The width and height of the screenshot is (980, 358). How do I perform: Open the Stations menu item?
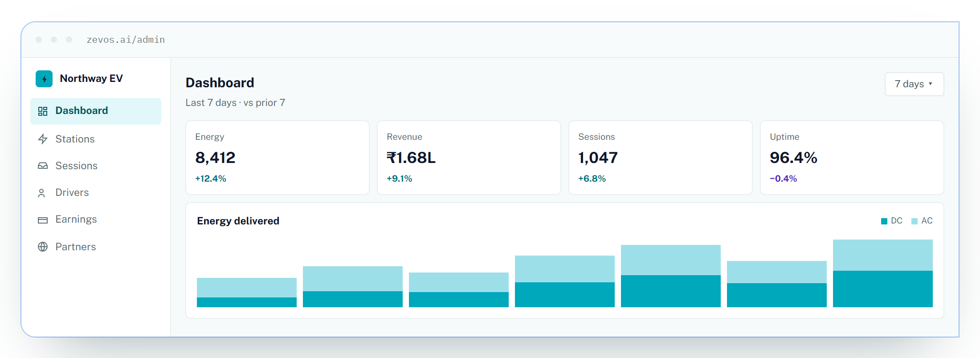(x=96, y=139)
